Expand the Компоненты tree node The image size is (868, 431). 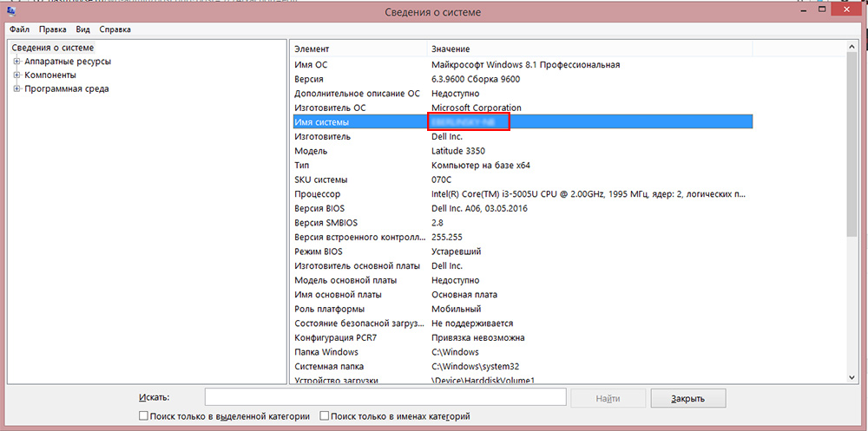[16, 75]
